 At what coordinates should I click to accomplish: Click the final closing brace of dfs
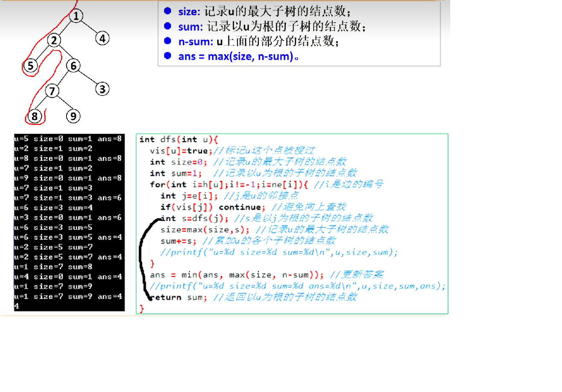coord(142,308)
